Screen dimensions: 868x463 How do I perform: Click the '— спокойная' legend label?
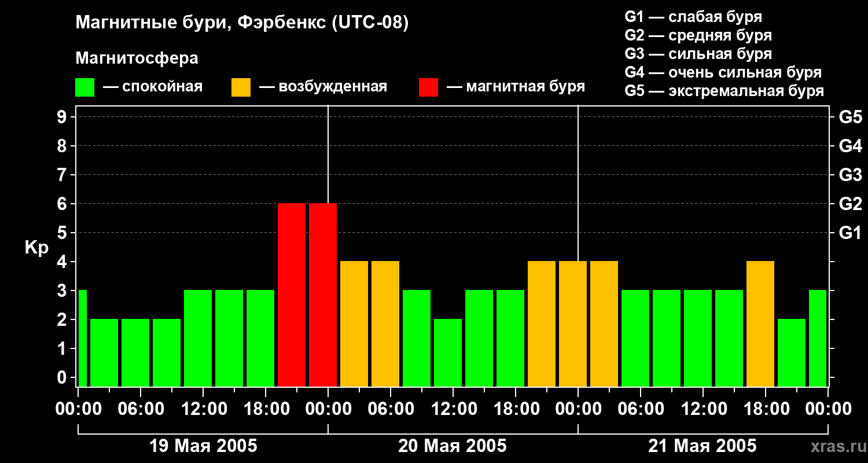[152, 87]
